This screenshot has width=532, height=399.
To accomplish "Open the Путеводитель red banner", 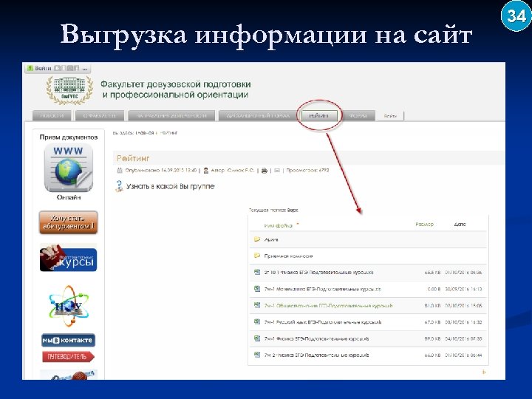I will [x=68, y=357].
